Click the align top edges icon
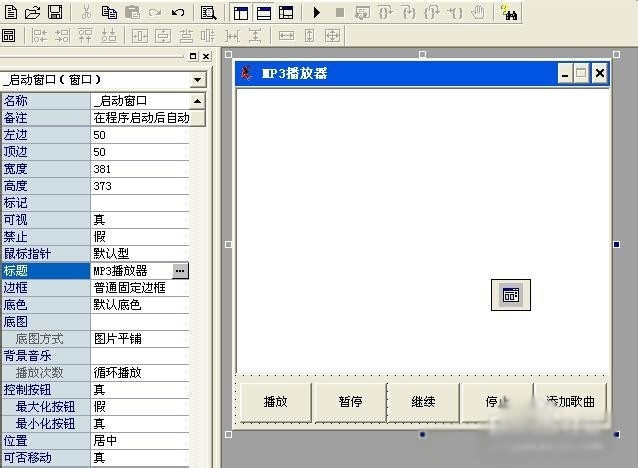Screen dimensions: 638x468 [x=85, y=36]
